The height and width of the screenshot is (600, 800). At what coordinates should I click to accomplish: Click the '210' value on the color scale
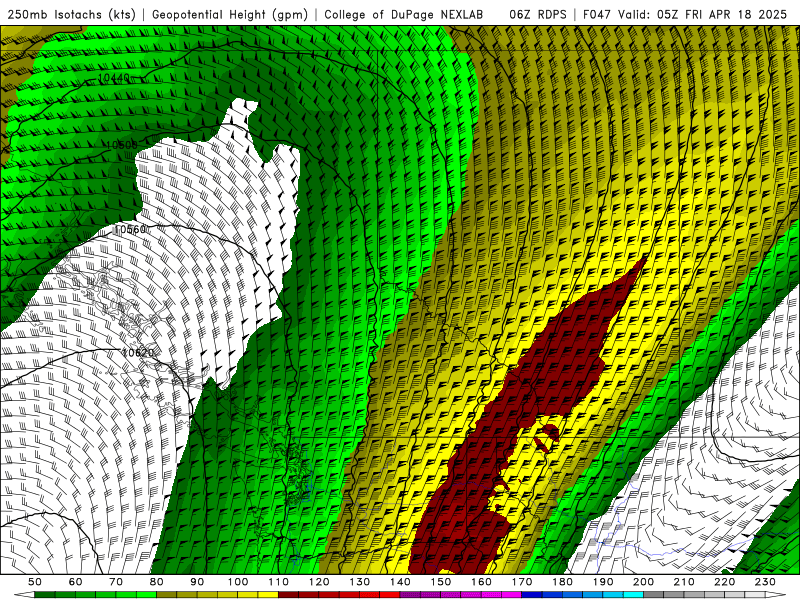point(685,582)
